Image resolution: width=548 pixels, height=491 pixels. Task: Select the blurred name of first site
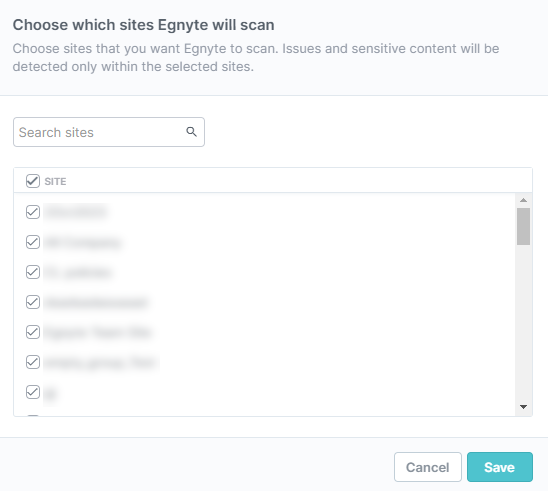point(76,212)
